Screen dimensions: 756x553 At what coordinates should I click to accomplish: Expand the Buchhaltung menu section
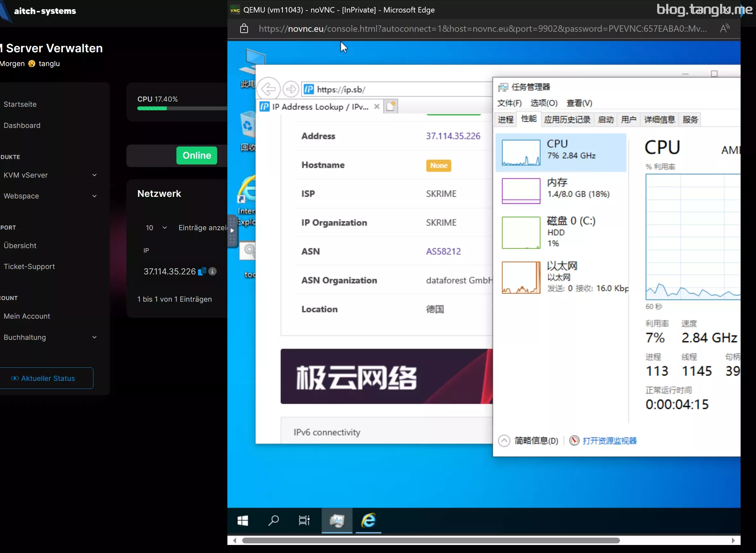coord(50,337)
